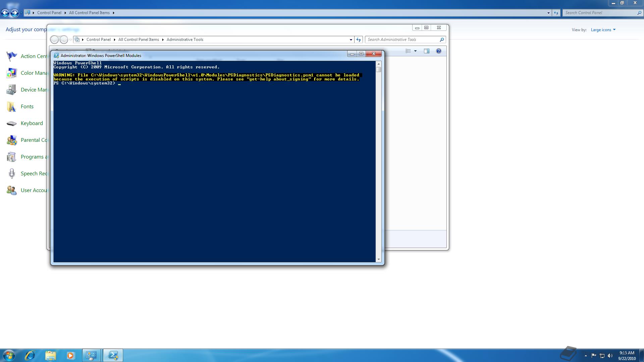This screenshot has width=644, height=362.
Task: Expand All Control Panel Items breadcrumb arrow in main window
Action: point(113,13)
